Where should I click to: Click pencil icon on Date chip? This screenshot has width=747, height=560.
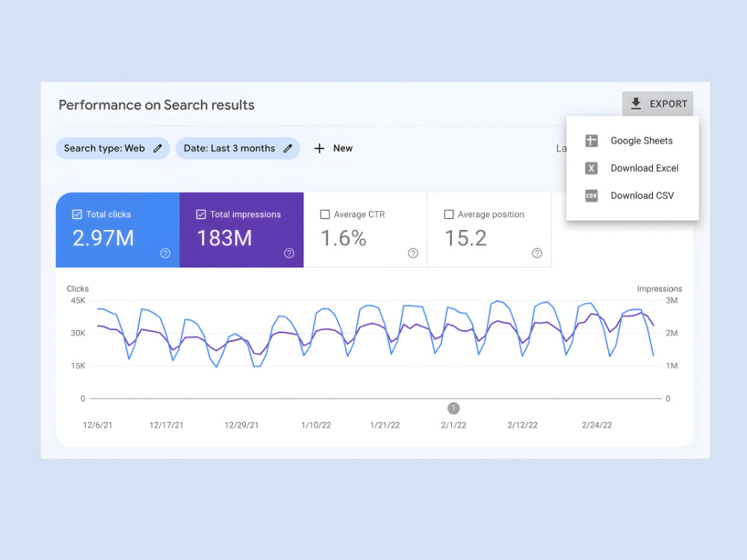[x=288, y=148]
